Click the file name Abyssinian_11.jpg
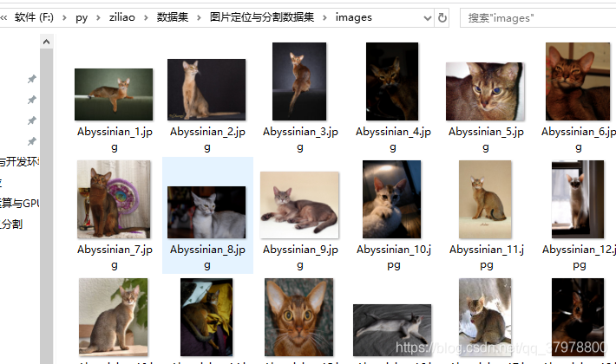The width and height of the screenshot is (616, 364). coord(487,257)
